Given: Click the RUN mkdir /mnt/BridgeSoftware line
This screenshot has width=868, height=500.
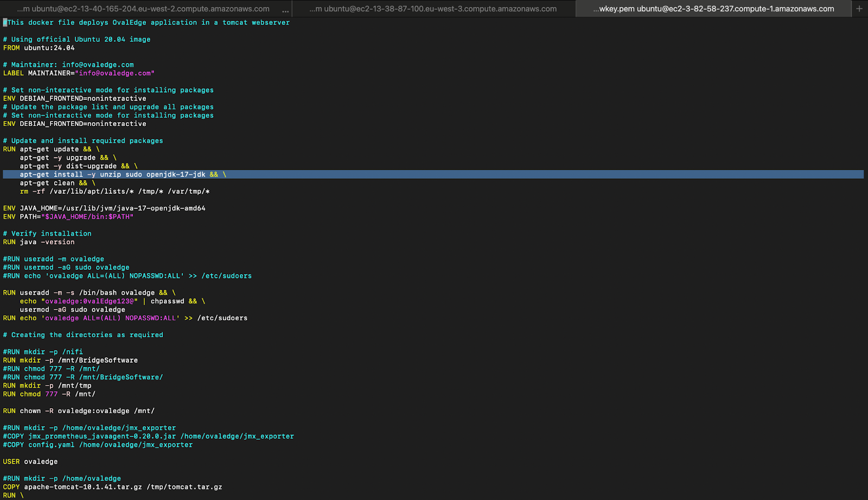Looking at the screenshot, I should (71, 360).
